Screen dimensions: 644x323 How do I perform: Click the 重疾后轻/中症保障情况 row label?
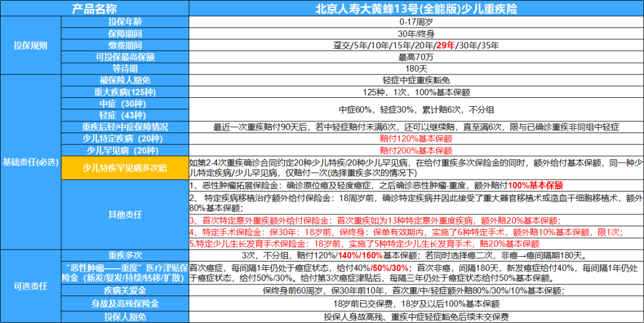pyautogui.click(x=125, y=127)
